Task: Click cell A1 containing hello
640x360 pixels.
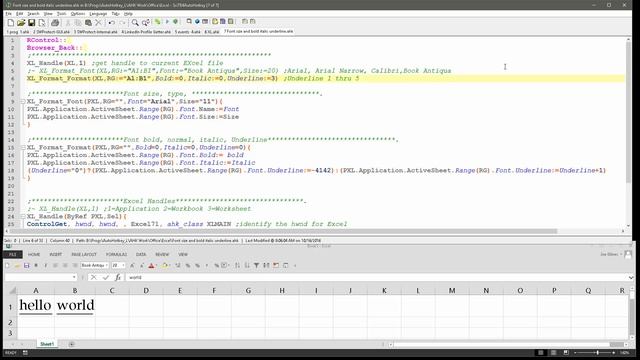Action: [36, 306]
